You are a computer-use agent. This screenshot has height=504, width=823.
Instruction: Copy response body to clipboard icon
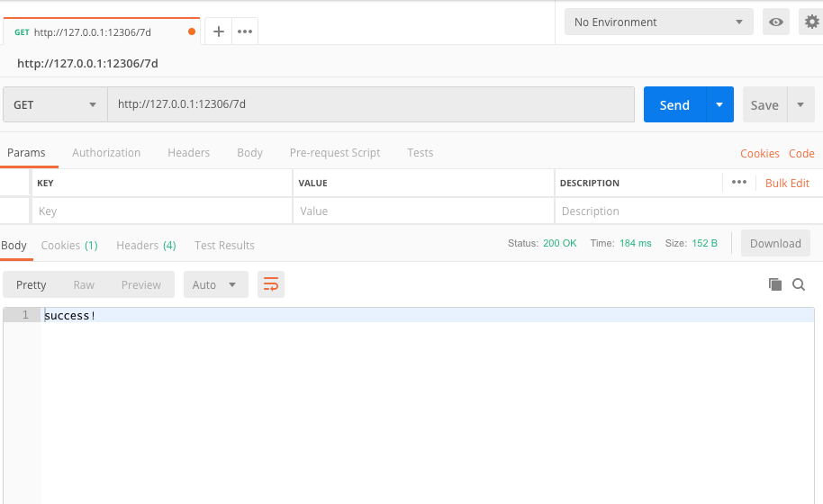[x=774, y=284]
